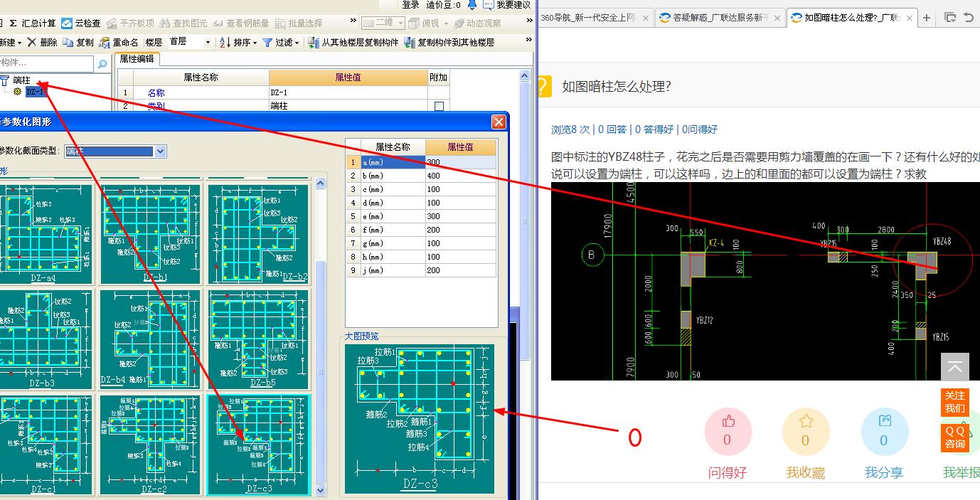The width and height of the screenshot is (980, 500).
Task: Click 平齐板顶 toolbar icon
Action: point(130,23)
